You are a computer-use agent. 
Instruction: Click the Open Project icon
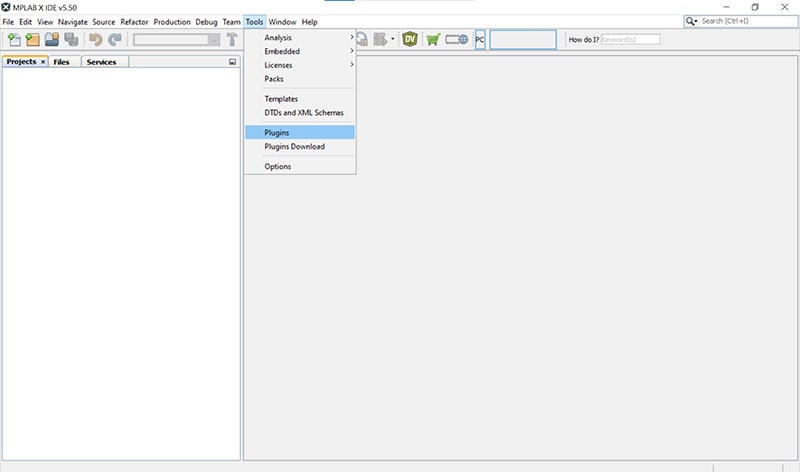click(52, 39)
